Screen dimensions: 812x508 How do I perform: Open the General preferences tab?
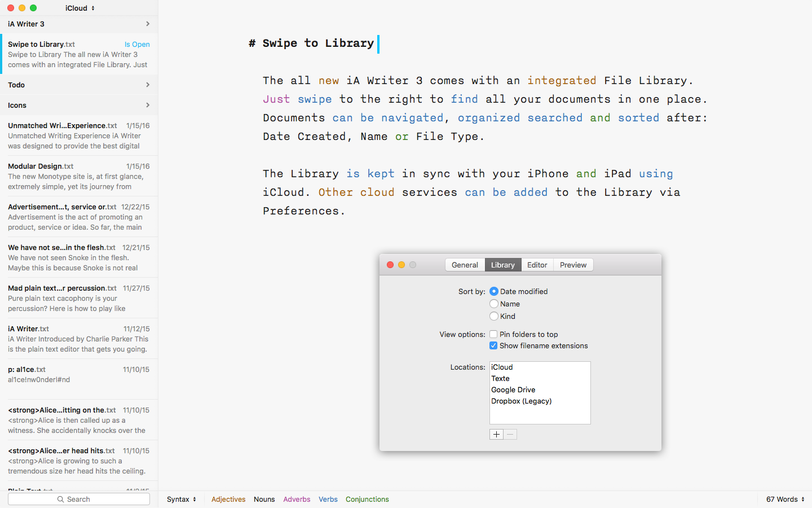click(465, 265)
